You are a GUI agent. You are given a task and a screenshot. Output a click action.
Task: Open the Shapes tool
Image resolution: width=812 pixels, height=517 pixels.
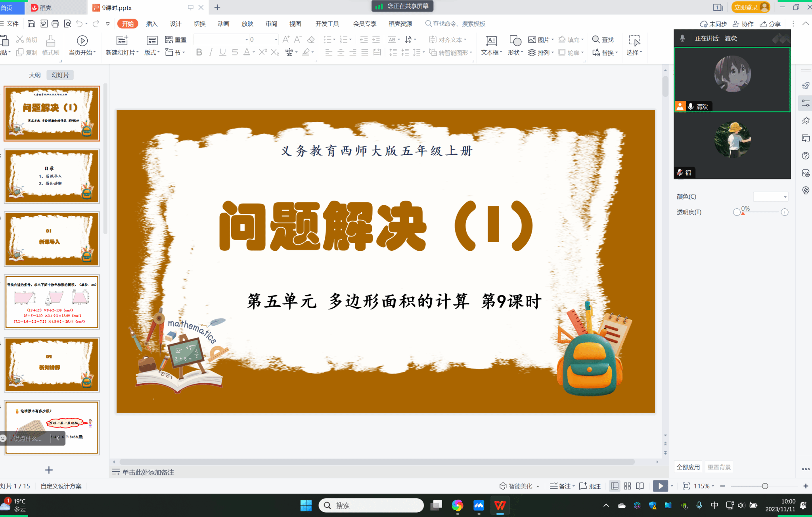click(x=515, y=40)
